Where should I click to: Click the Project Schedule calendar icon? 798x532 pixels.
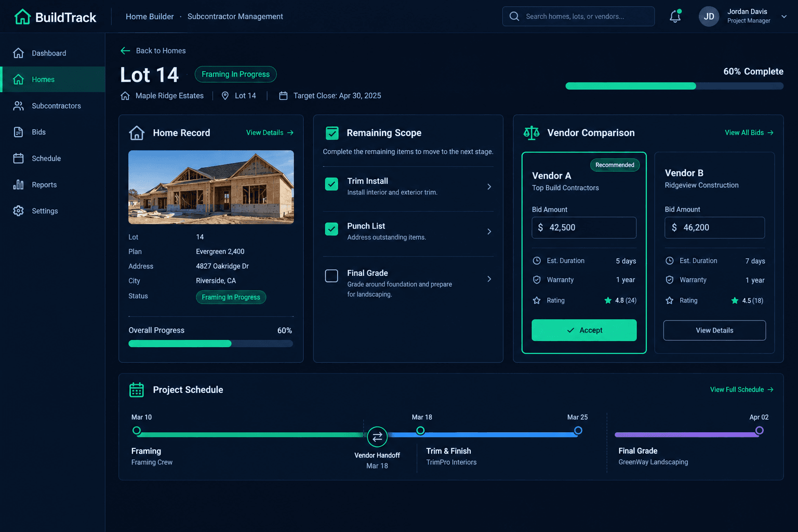(x=137, y=390)
